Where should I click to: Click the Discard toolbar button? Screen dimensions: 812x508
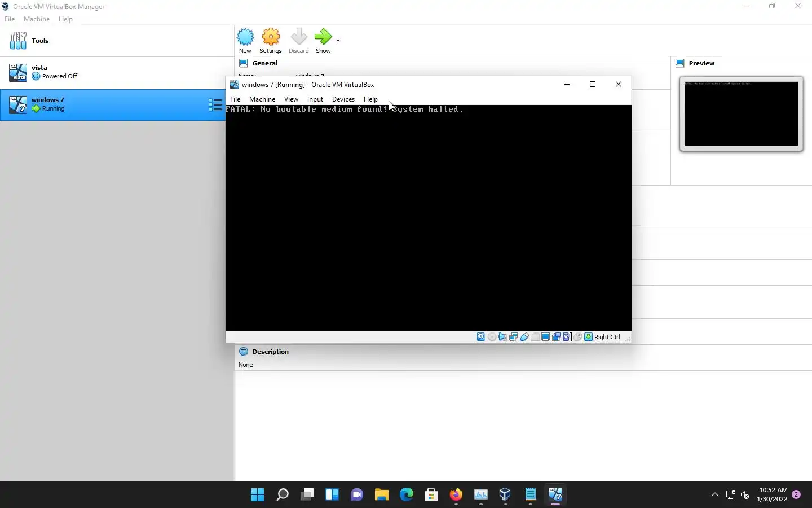298,41
